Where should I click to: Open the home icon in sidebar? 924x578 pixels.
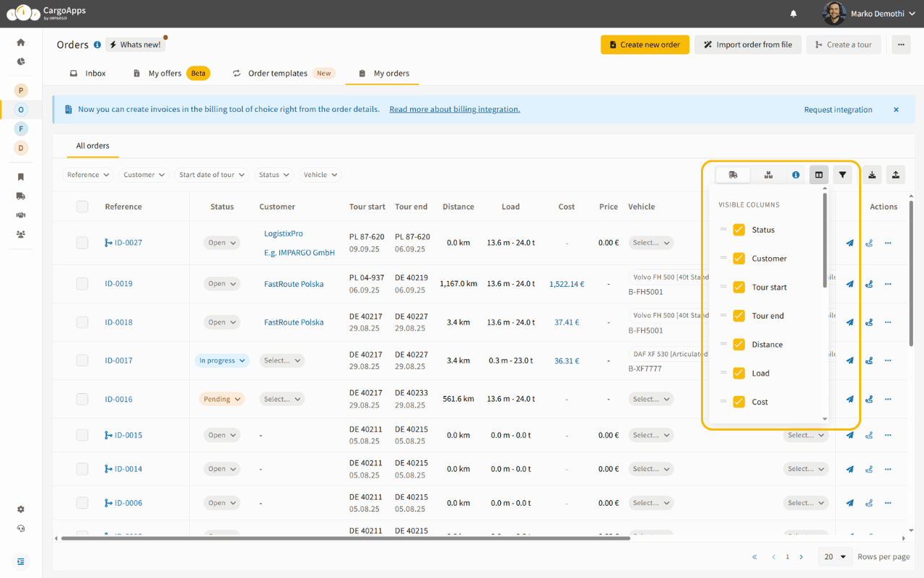pyautogui.click(x=21, y=43)
